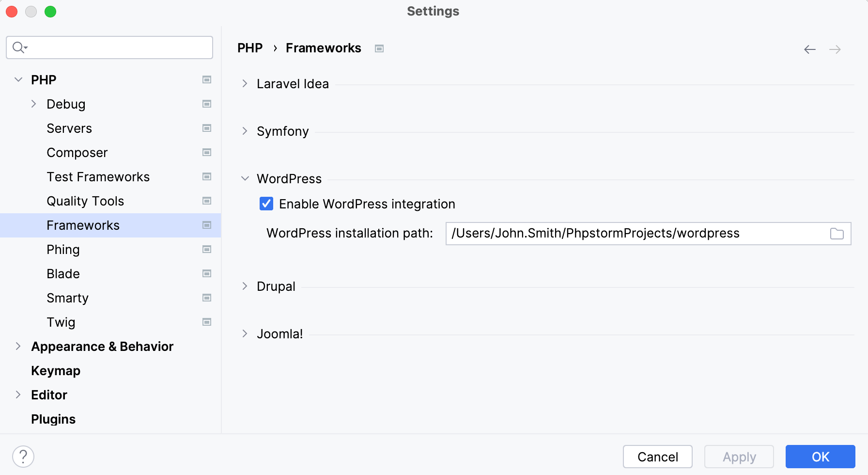Click the icon beside Quality Tools
868x475 pixels.
pos(207,201)
